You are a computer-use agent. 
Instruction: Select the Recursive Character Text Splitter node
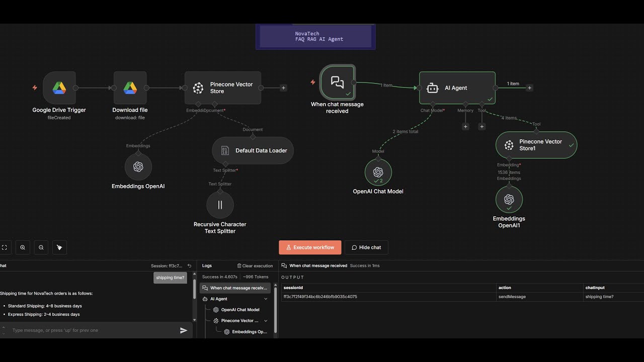pyautogui.click(x=220, y=205)
